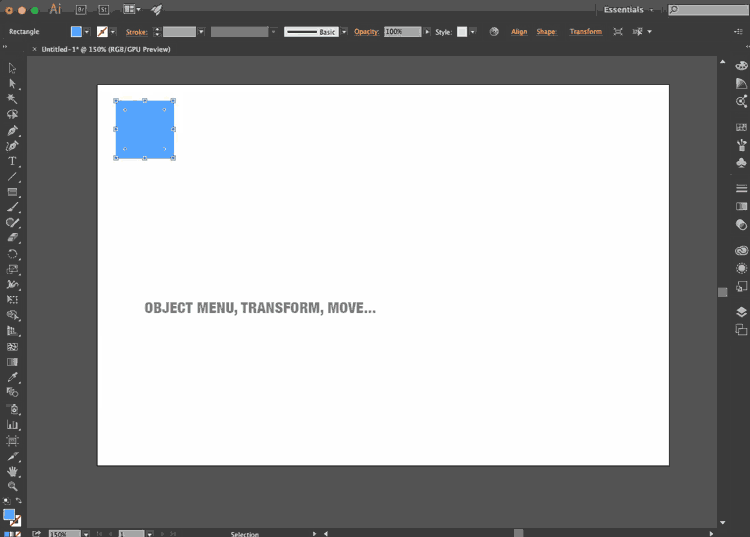750x537 pixels.
Task: Switch to the Untitled-1 document tab
Action: click(x=106, y=49)
